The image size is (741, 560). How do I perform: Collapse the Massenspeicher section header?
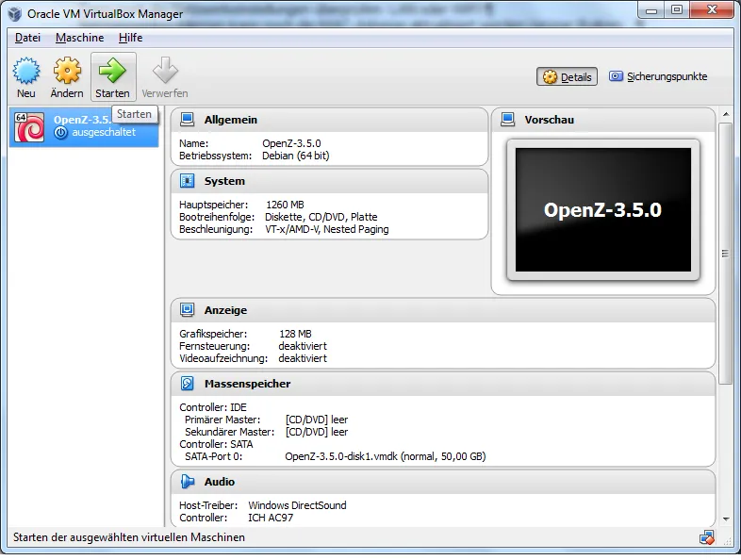point(443,384)
